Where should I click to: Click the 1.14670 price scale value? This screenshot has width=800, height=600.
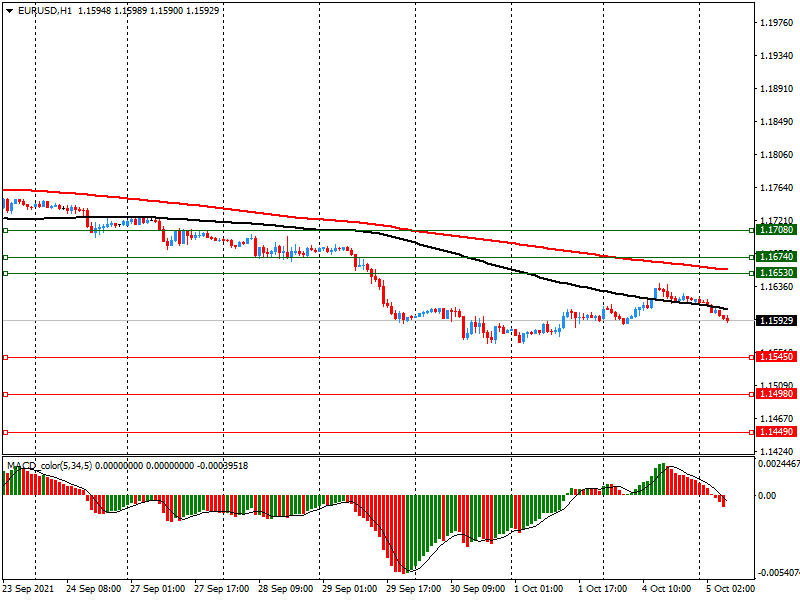click(777, 419)
